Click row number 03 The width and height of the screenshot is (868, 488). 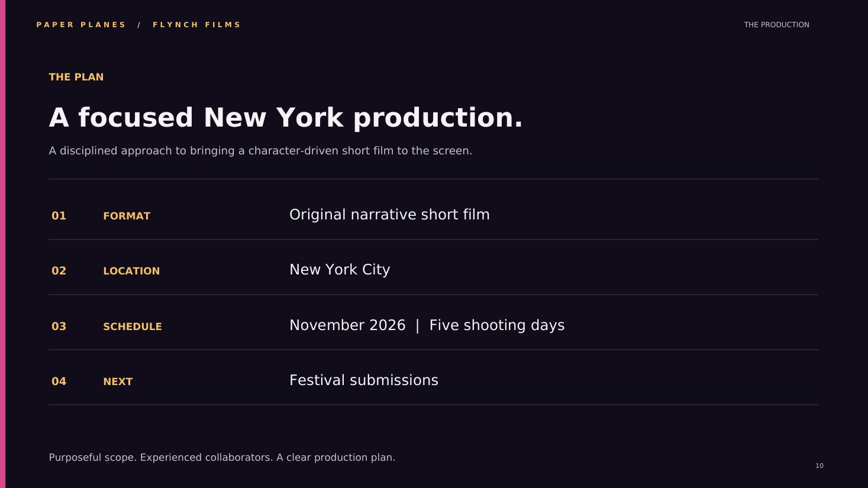(x=59, y=327)
